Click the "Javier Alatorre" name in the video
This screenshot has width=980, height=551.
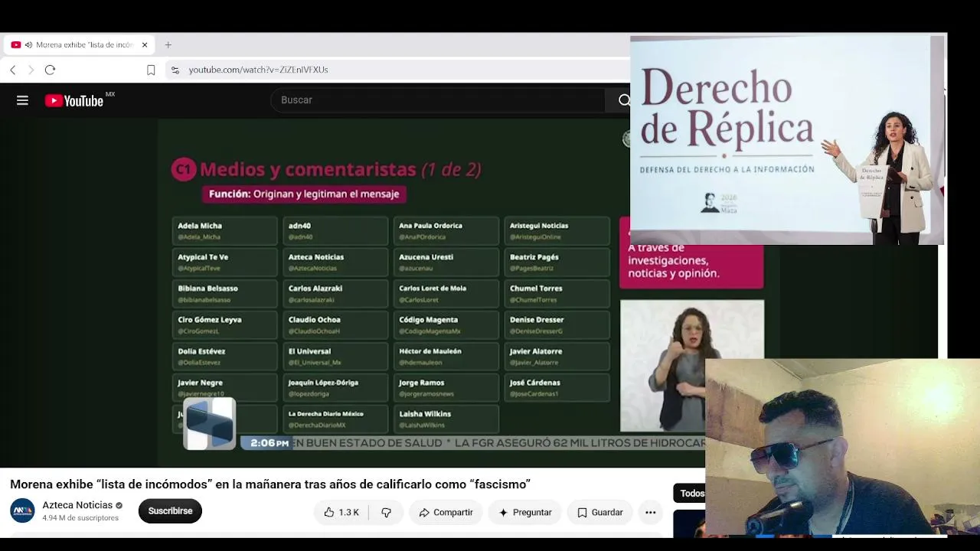pos(536,351)
